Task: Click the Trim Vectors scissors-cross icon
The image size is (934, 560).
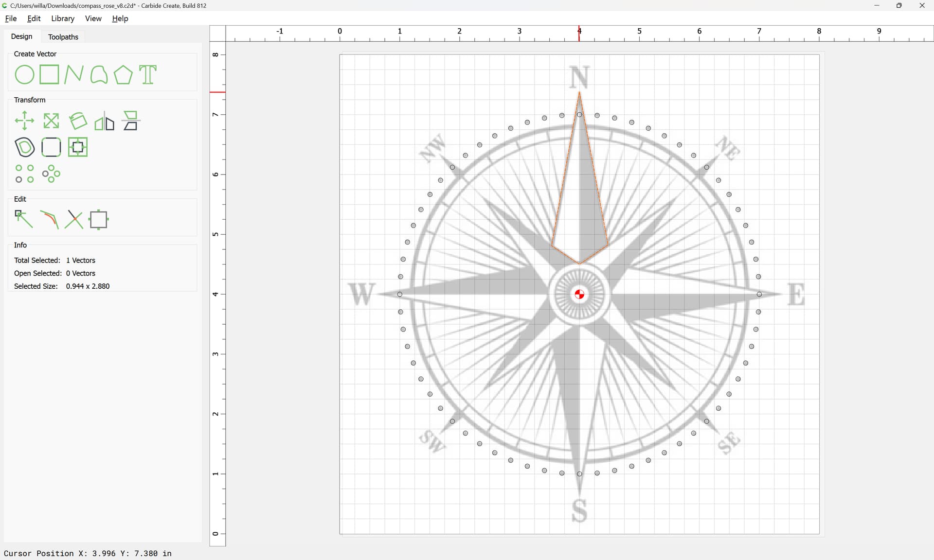Action: pyautogui.click(x=74, y=219)
